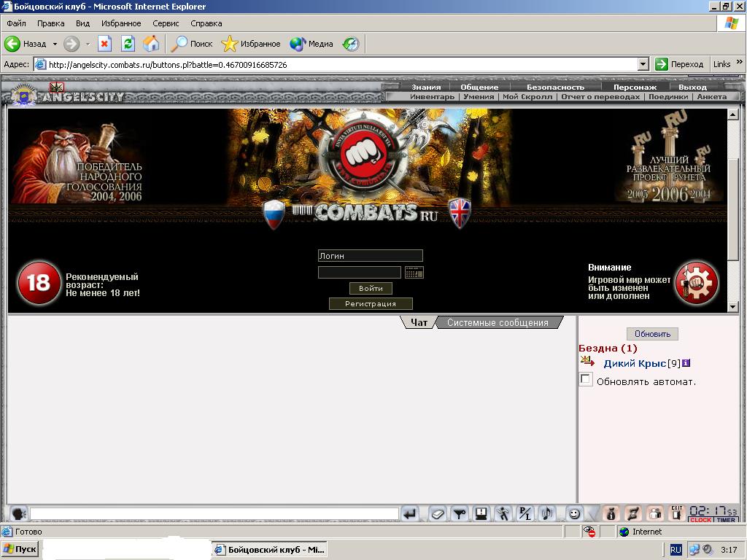Click the TIMER label under the clock
This screenshot has width=747, height=560.
[726, 520]
